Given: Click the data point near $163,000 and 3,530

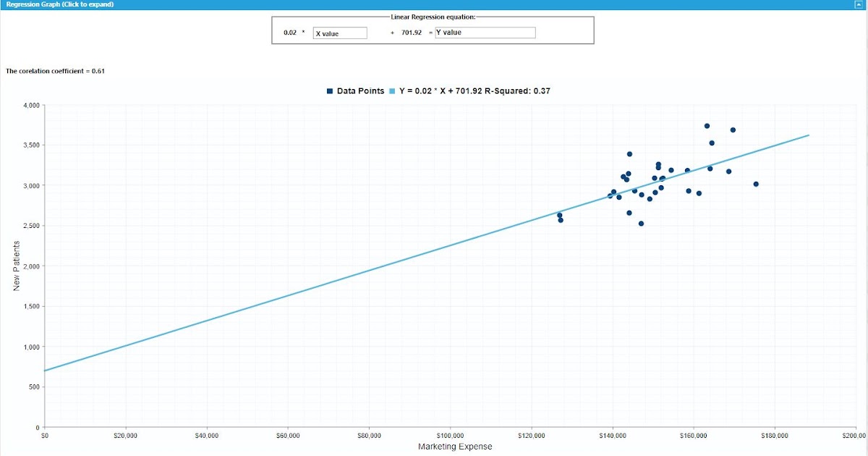Looking at the screenshot, I should (711, 143).
